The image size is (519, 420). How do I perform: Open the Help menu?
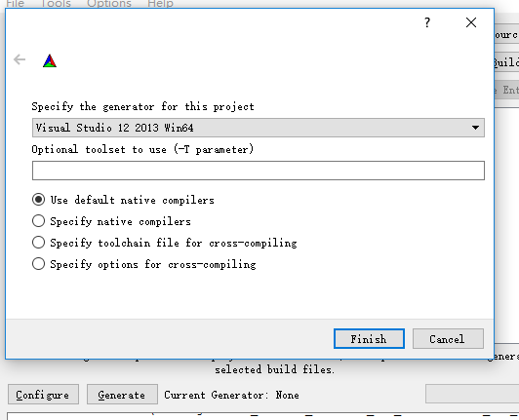tap(160, 4)
